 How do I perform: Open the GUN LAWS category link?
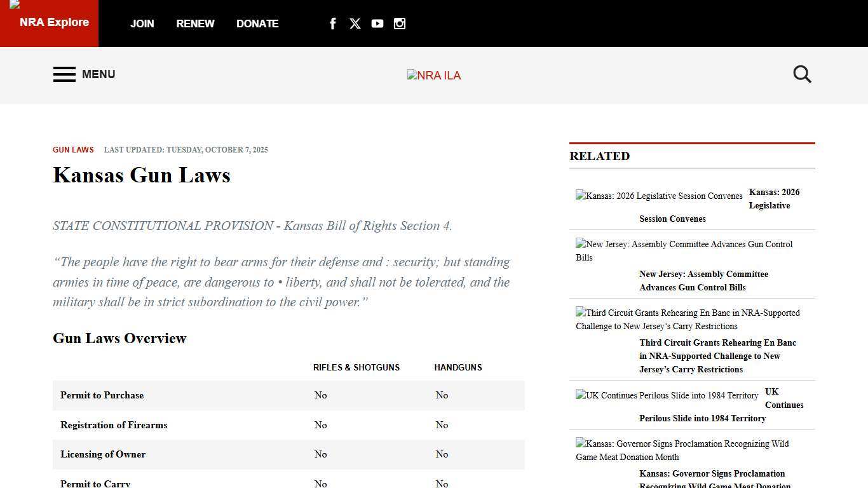tap(73, 150)
